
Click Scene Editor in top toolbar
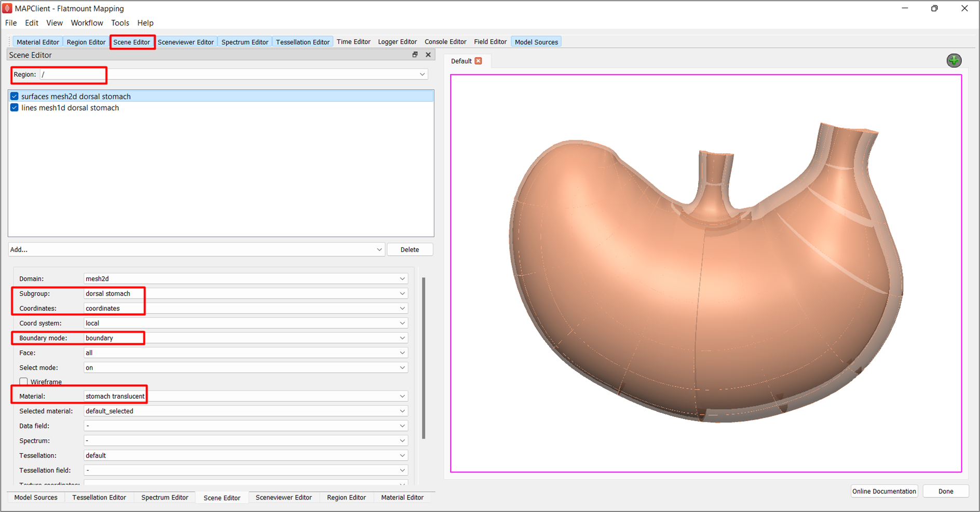coord(132,42)
